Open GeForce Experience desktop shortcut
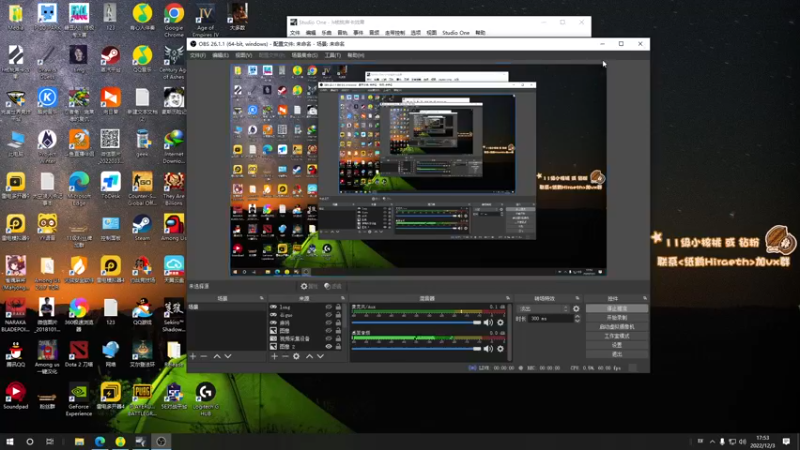The image size is (800, 450). tap(79, 399)
